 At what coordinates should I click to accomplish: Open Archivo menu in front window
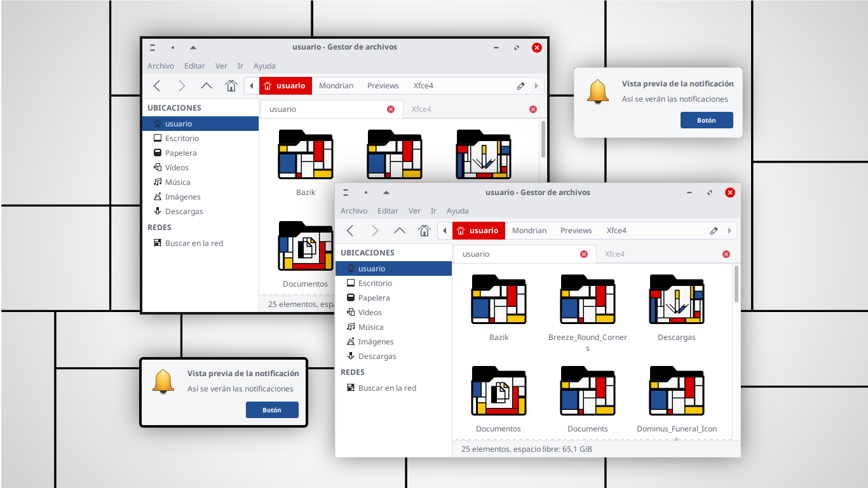(354, 211)
